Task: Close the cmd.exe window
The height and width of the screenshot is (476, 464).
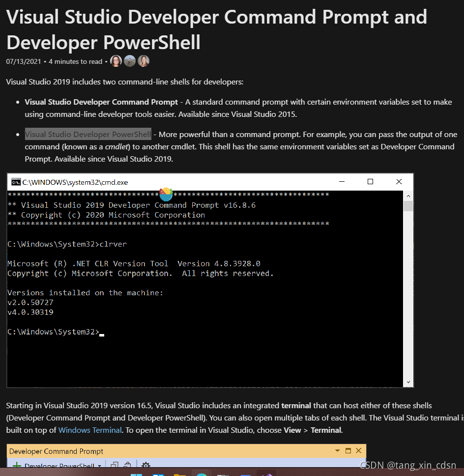Action: coord(399,182)
